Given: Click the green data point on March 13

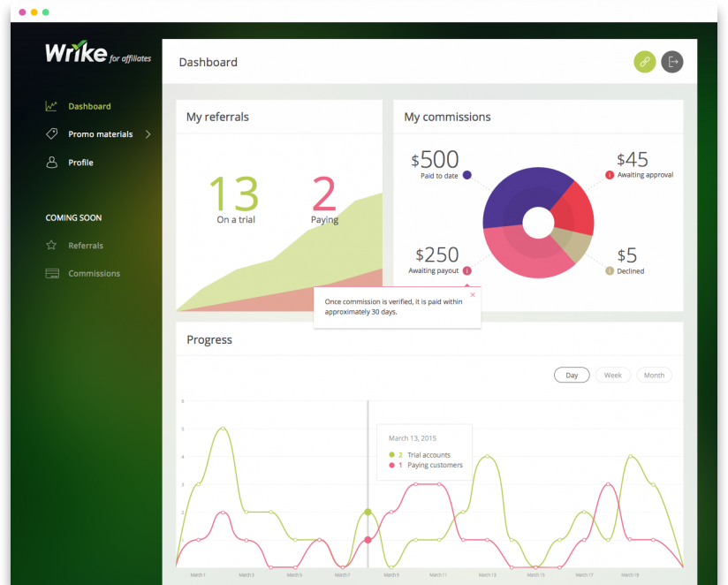Looking at the screenshot, I should [368, 512].
